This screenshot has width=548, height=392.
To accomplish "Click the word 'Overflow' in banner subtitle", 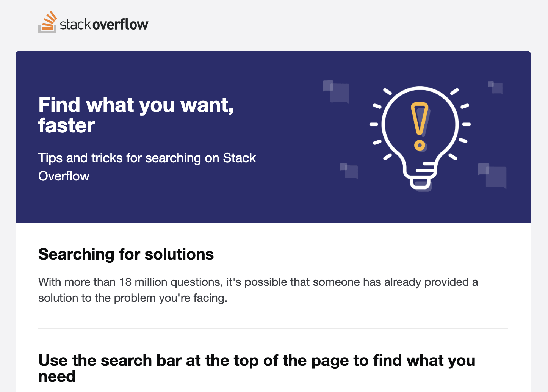I will [64, 176].
